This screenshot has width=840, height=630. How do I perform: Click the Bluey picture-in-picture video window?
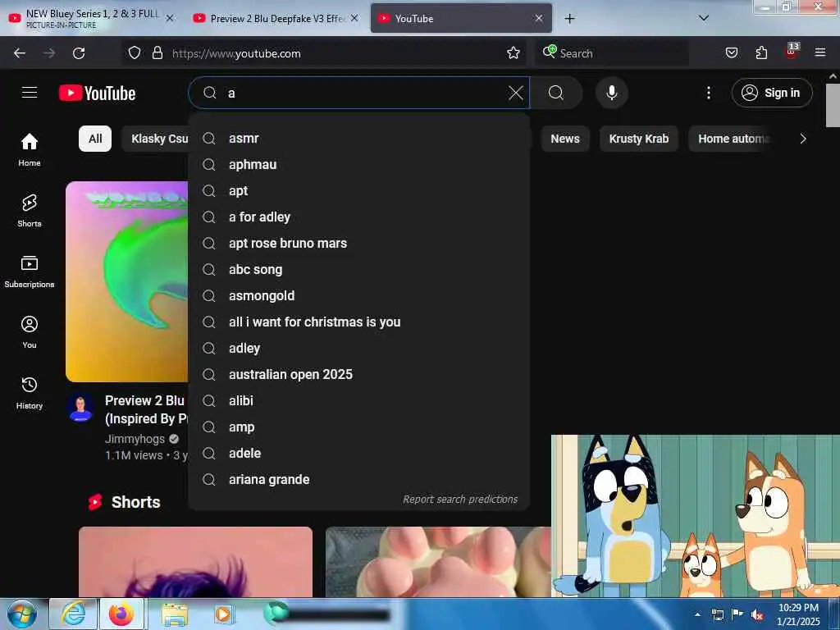(696, 515)
